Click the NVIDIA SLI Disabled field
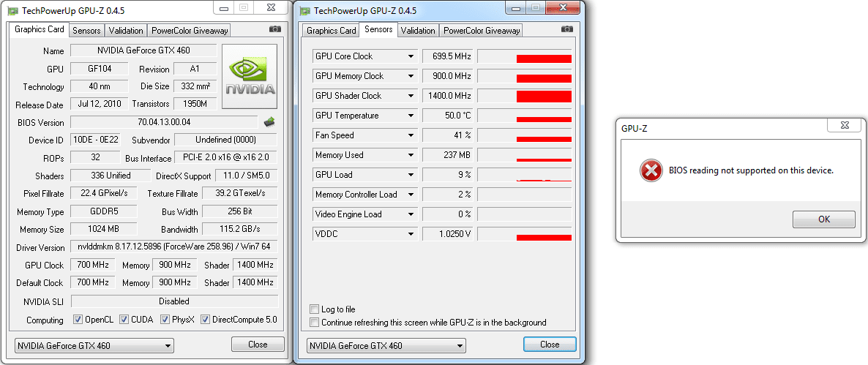868x365 pixels. click(x=174, y=301)
